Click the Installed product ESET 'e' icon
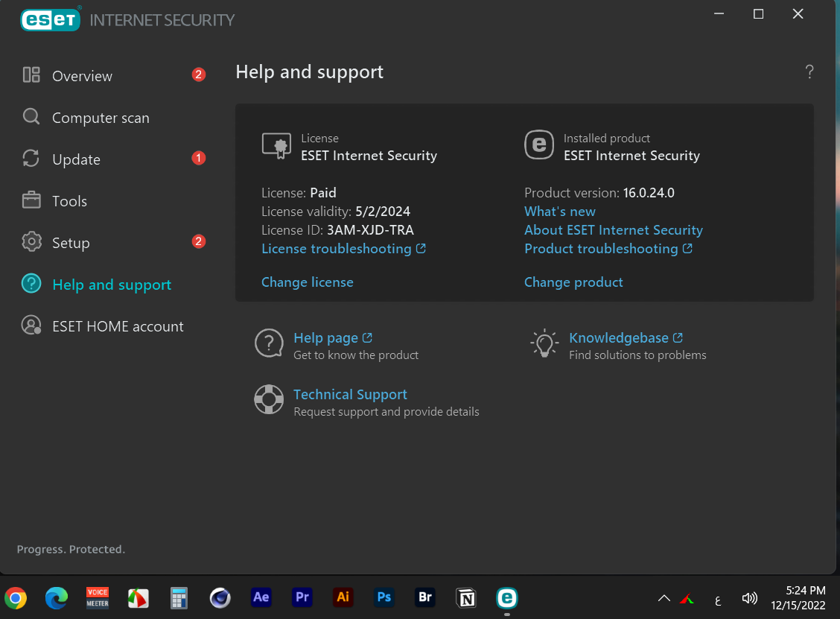The height and width of the screenshot is (619, 840). [539, 145]
